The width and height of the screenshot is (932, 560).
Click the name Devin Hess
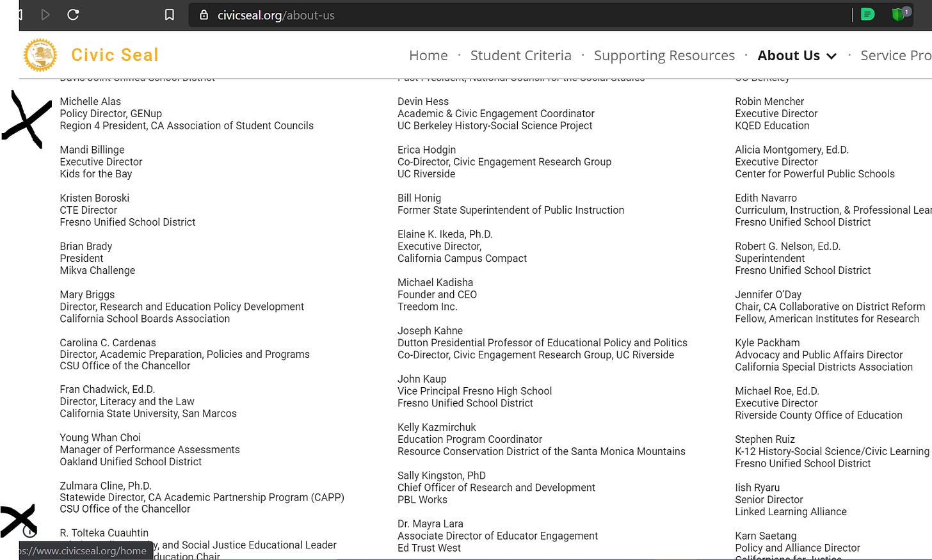pos(423,101)
